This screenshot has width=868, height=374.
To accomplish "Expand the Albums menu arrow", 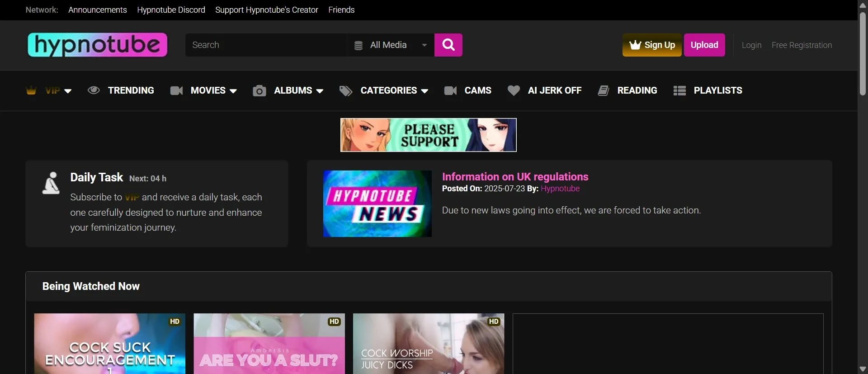I will coord(320,91).
